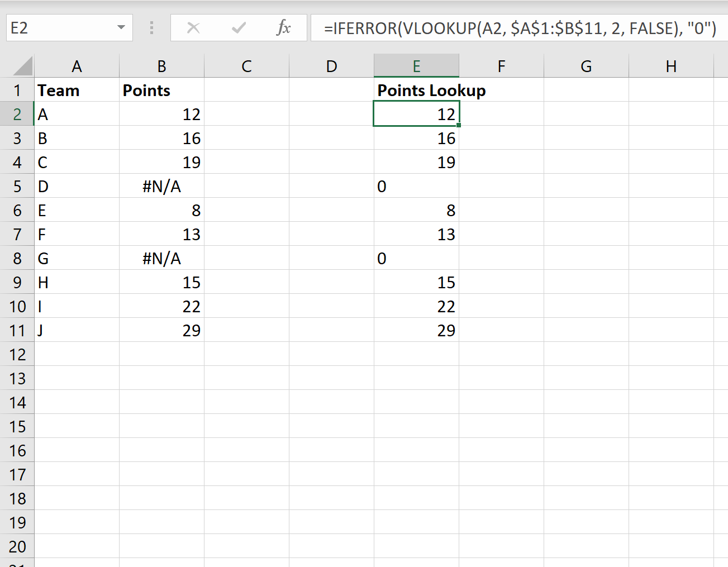Screen dimensions: 728x567
Task: Select row 5 header
Action: (17, 186)
